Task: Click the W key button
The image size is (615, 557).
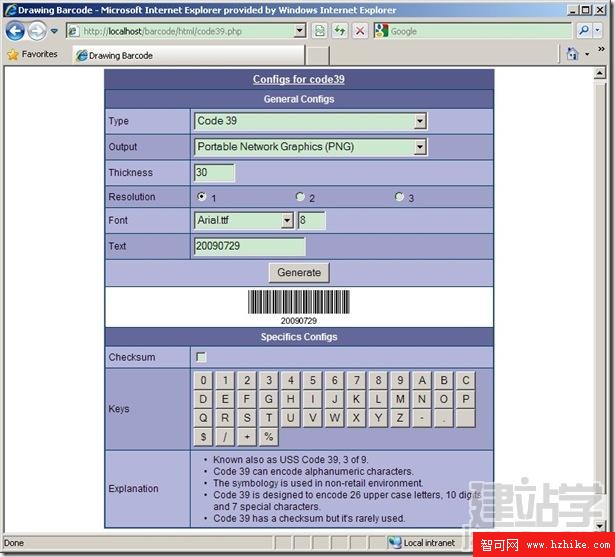Action: click(x=335, y=418)
